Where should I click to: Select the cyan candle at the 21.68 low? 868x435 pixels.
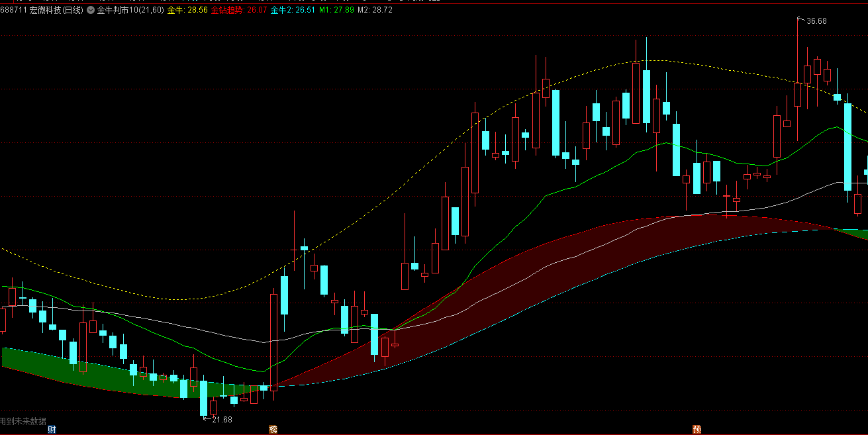click(203, 397)
